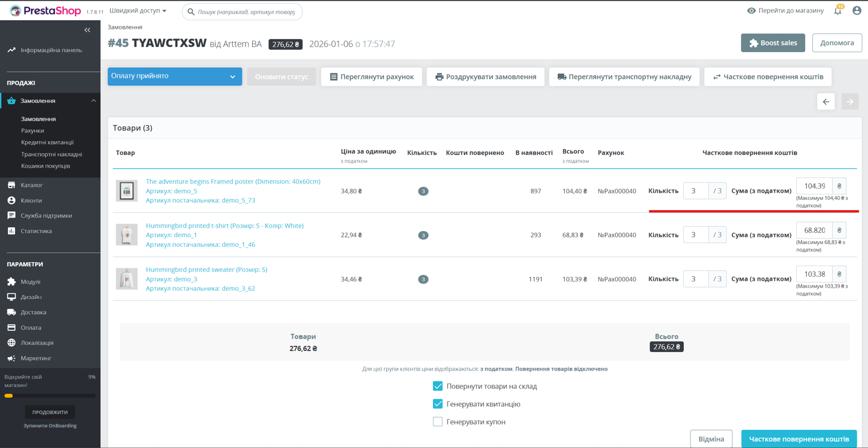Open Модулі from sidebar menu

pos(31,281)
